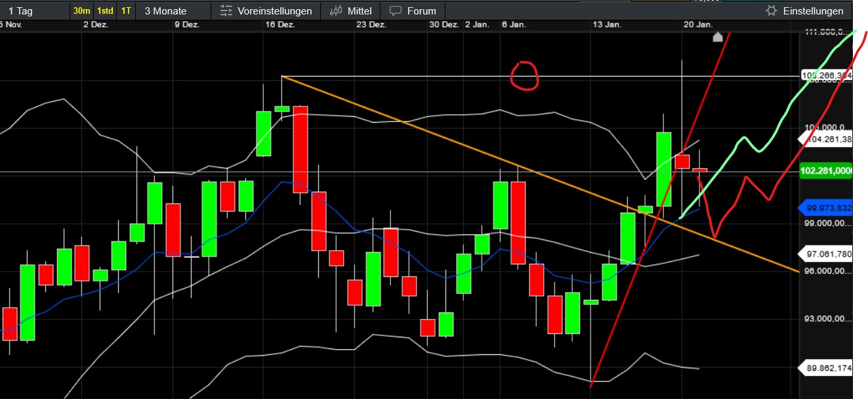Click the 23 Dez. date label
Viewport: 868px width, 399px height.
tap(371, 24)
